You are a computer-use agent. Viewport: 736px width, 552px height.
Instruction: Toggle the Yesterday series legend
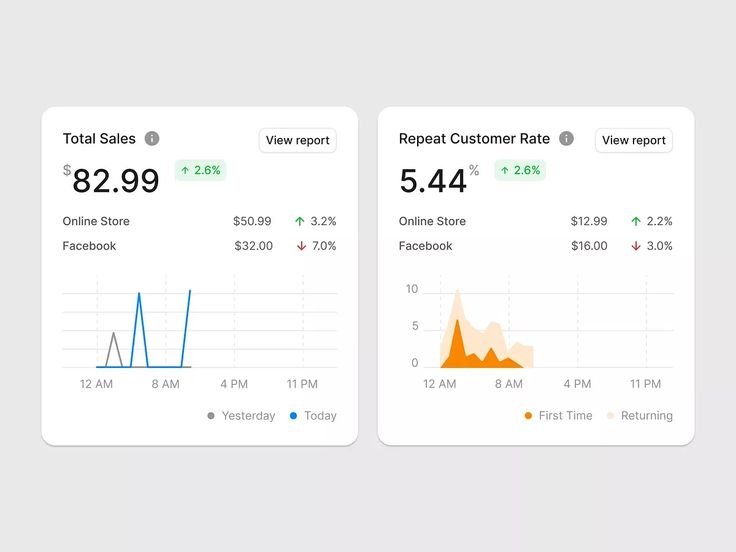[240, 416]
